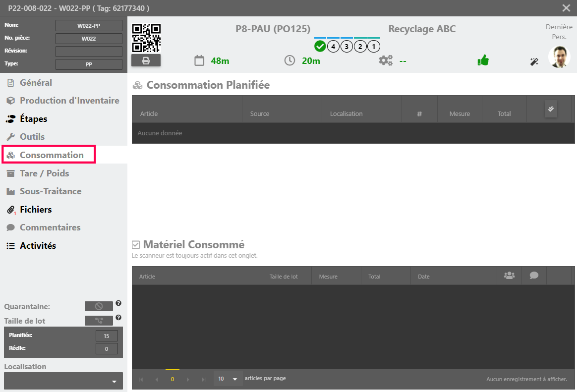Open the Étapes tab
Screen dimensions: 577x392
[x=33, y=119]
